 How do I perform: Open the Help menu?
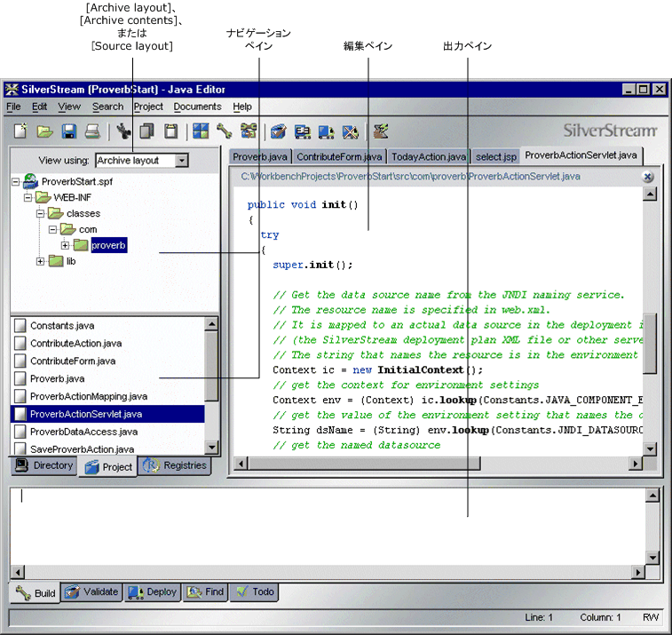click(242, 107)
